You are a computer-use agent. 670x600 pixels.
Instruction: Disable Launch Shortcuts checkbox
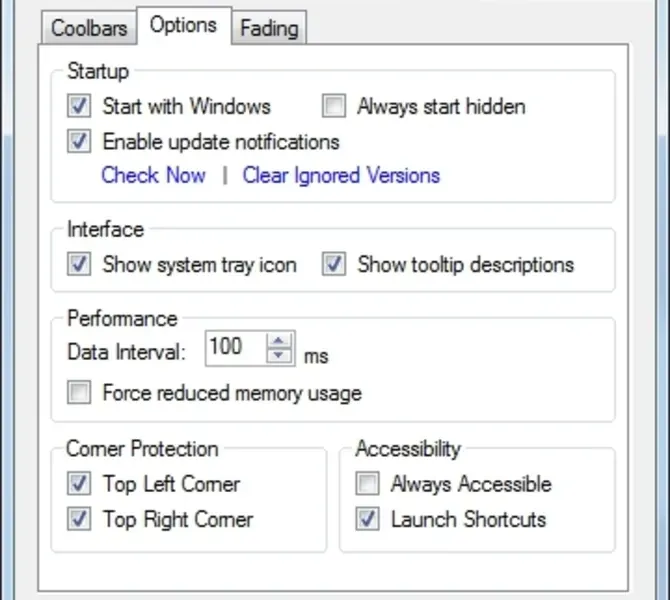tap(368, 520)
